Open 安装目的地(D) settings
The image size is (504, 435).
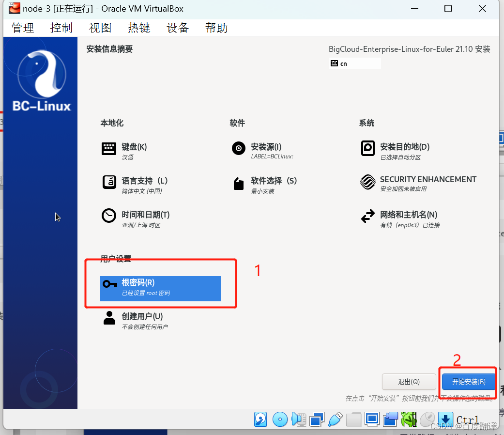click(x=405, y=147)
